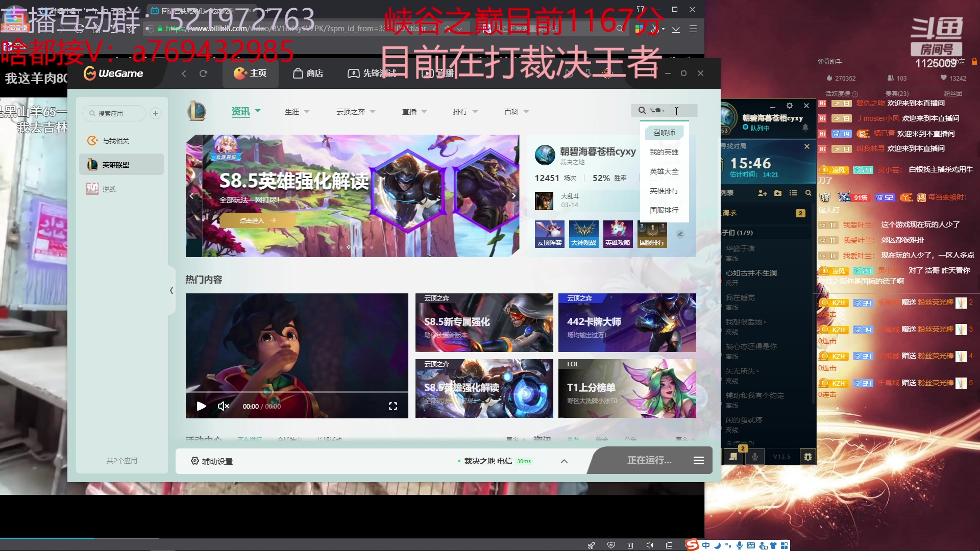This screenshot has width=980, height=551.
Task: Open the 商店 store tab
Action: coord(308,73)
